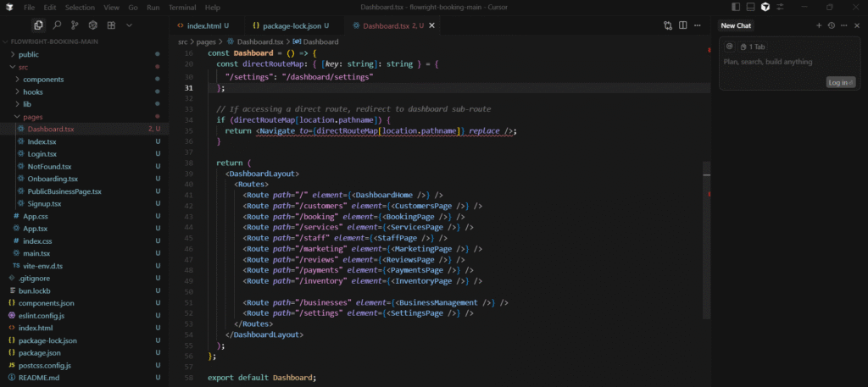Click the Explorer files icon
The width and height of the screenshot is (868, 387).
[x=38, y=25]
